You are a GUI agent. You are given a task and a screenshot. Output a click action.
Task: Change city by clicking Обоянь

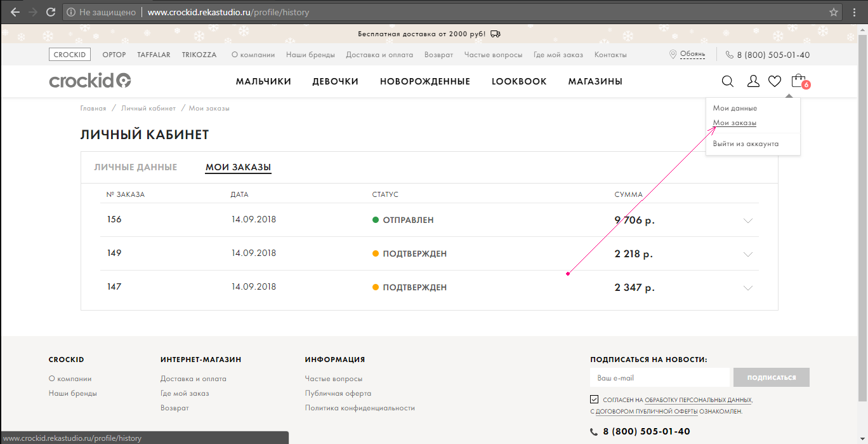[692, 55]
